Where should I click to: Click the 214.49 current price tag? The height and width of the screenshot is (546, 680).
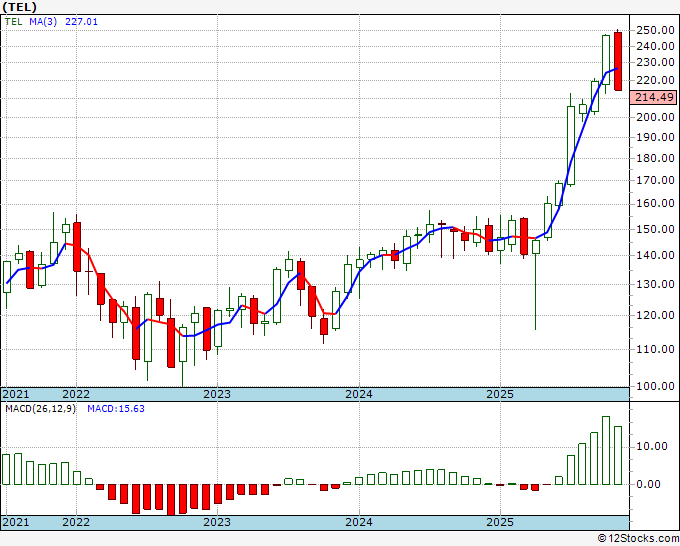pos(653,97)
